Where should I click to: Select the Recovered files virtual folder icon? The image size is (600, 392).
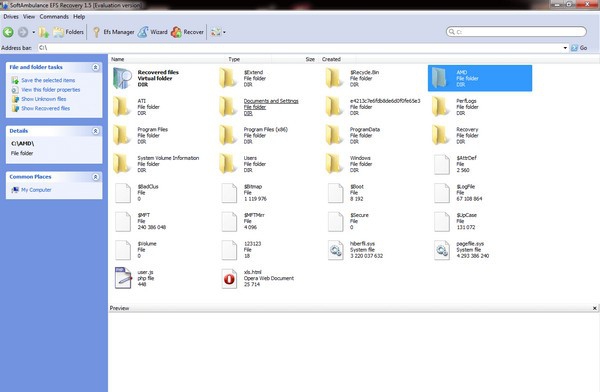(x=122, y=78)
